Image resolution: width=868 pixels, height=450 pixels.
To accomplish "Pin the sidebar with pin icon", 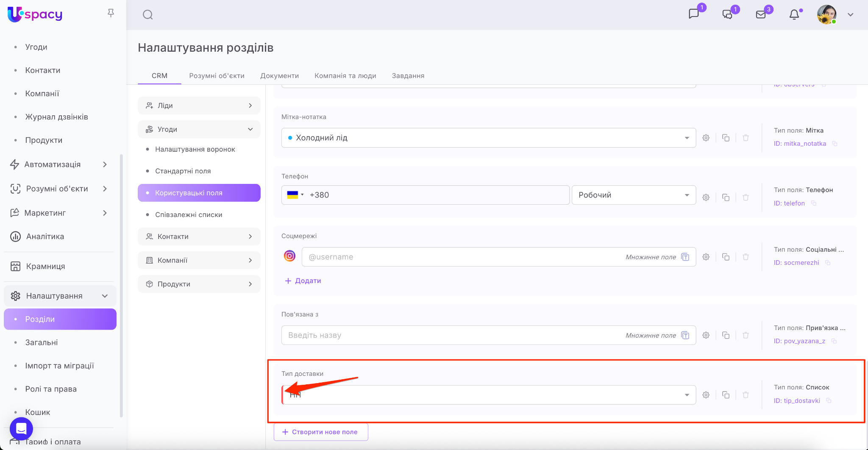I will click(x=111, y=13).
